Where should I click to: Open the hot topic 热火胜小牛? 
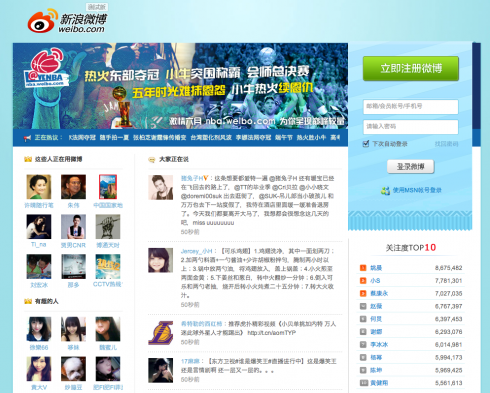pos(311,137)
